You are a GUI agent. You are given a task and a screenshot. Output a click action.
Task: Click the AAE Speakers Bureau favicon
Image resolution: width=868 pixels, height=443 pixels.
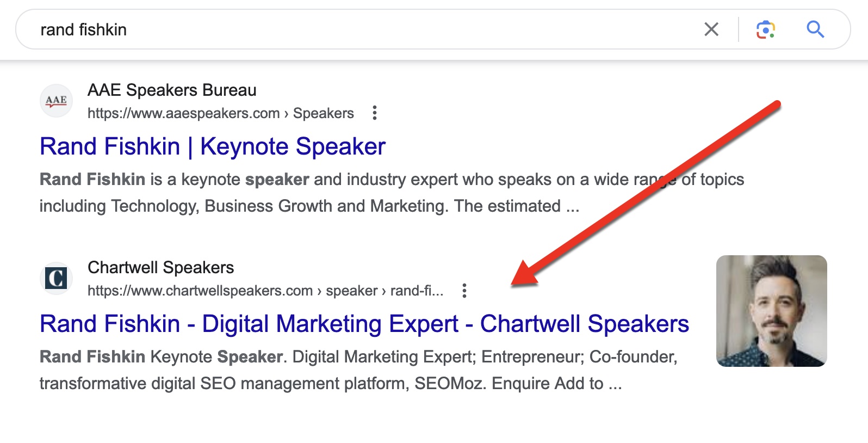56,101
